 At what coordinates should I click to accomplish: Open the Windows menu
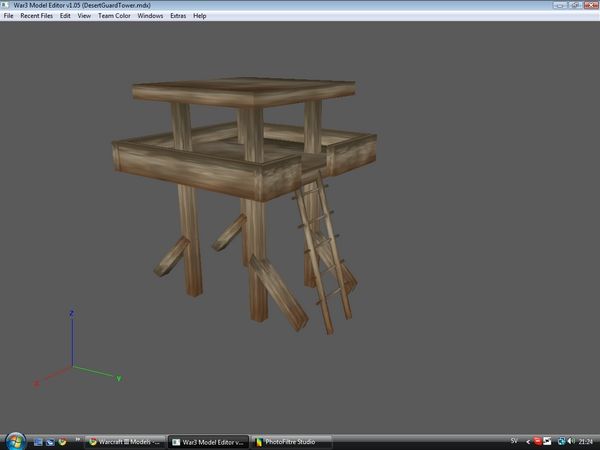click(150, 16)
